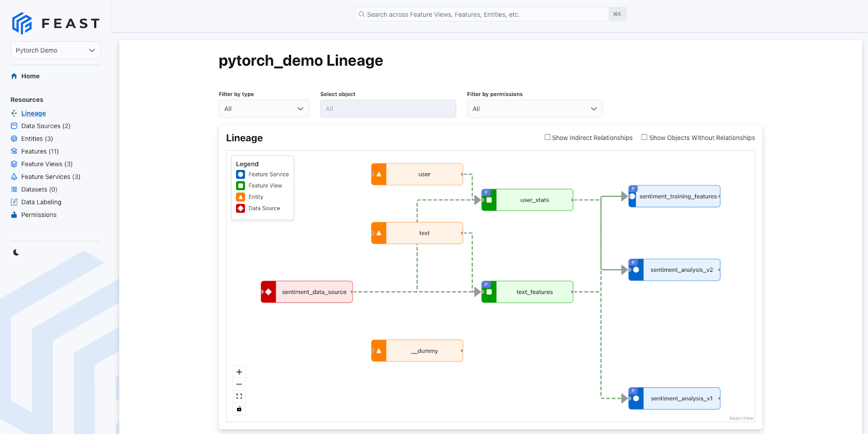Click red sentiment_data_source node icon
Screen dimensions: 868x434
[x=269, y=292]
